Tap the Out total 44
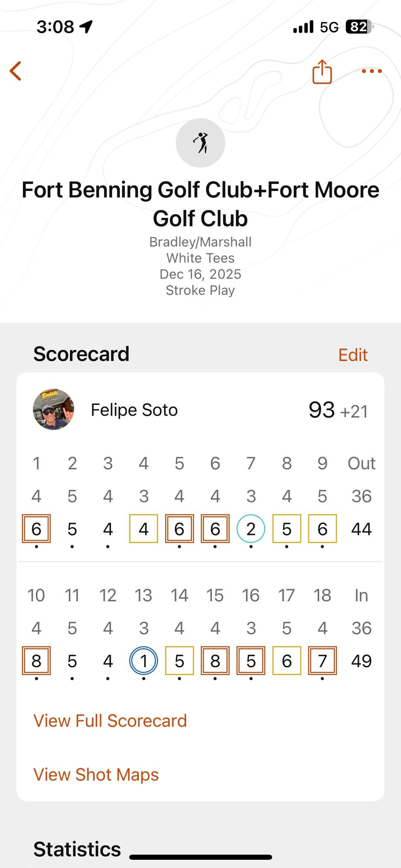This screenshot has height=868, width=401. 361,529
